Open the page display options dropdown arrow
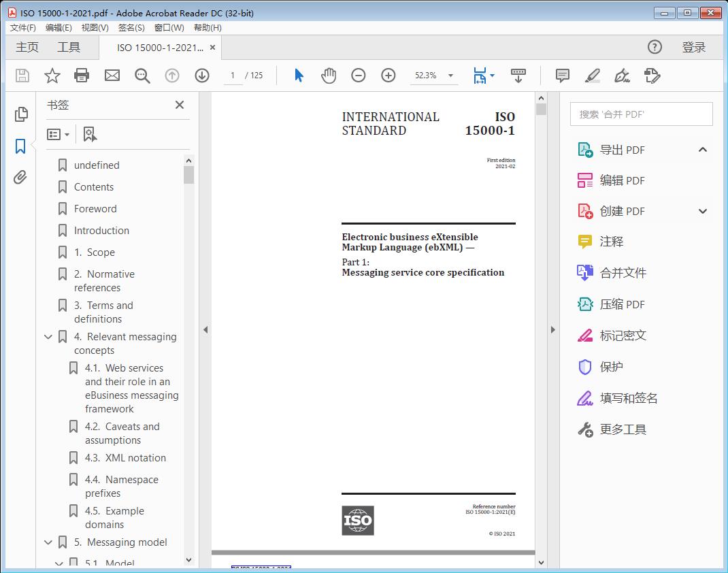 (x=492, y=76)
